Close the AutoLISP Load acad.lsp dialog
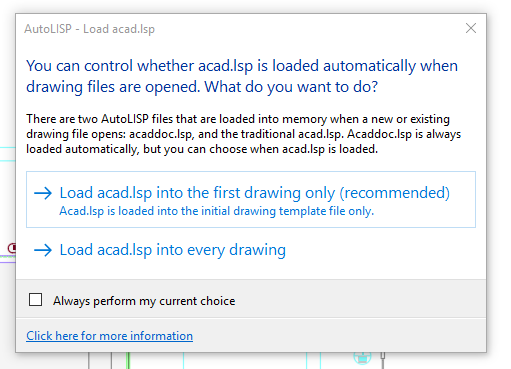511x369 pixels. click(x=471, y=28)
